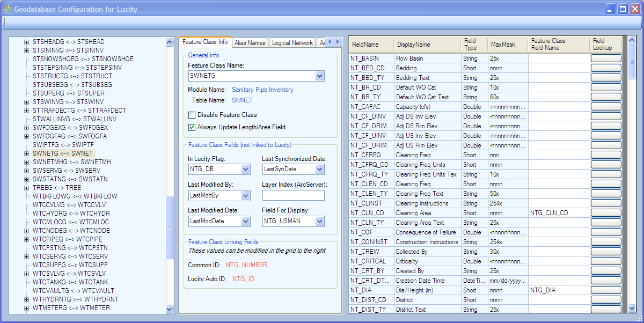Click Field Lookup button for NT_CLN_CD
Screen dimensions: 644x323
606,212
